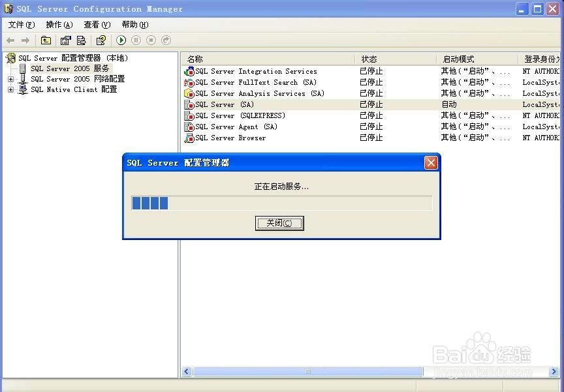Expand the SQL Server 2005 网络配置 node
The image size is (564, 392).
click(11, 79)
